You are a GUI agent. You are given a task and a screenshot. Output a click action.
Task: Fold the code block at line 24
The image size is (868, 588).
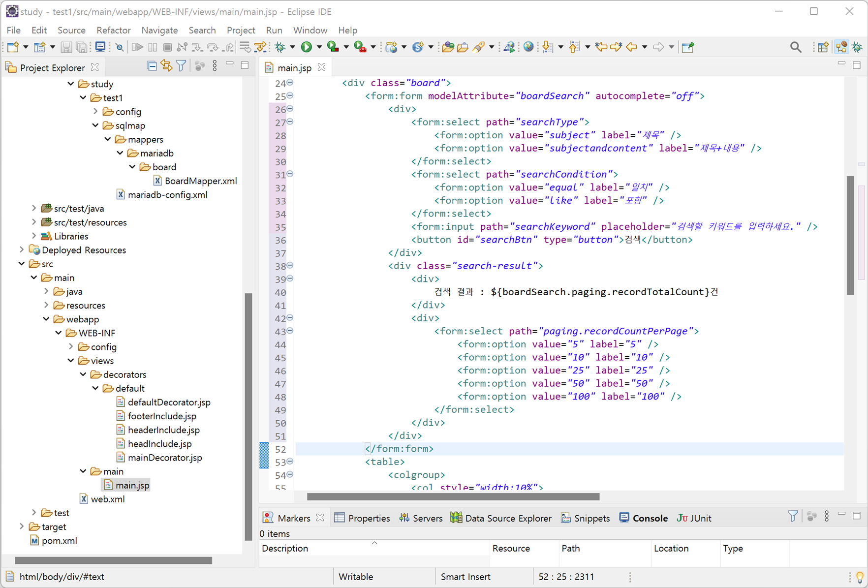[x=290, y=83]
